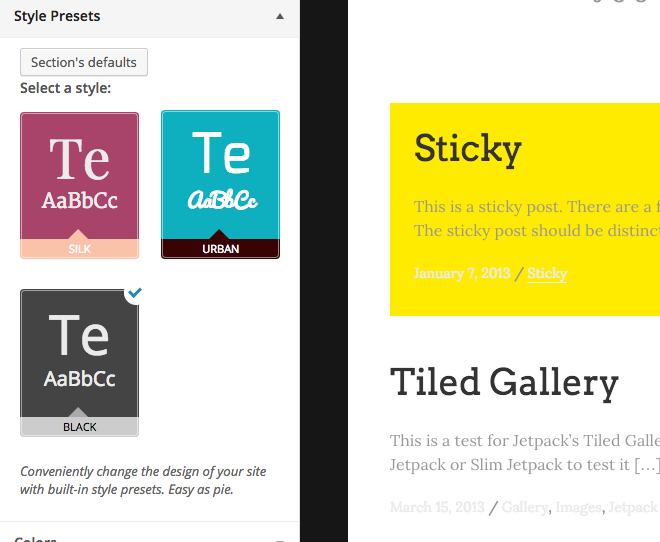This screenshot has height=542, width=660.
Task: Click the Style Presets section header
Action: coord(149,17)
